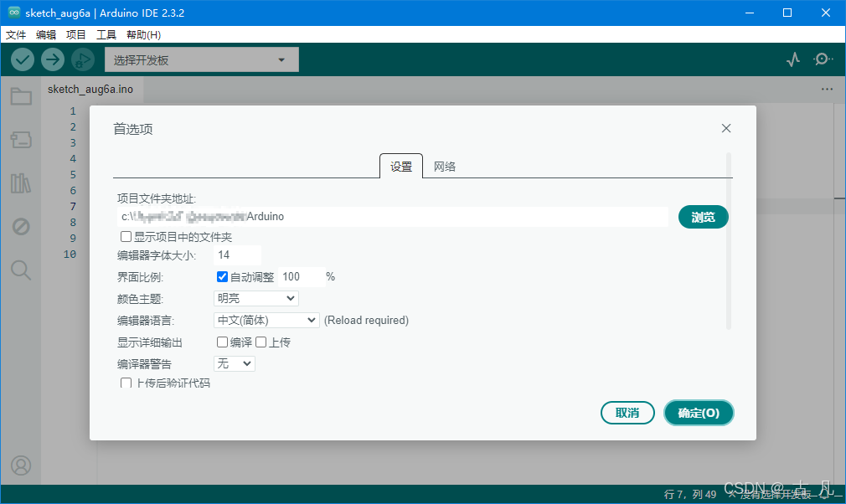Start debugging with the debug icon
Screen dimensions: 846x504
83,59
